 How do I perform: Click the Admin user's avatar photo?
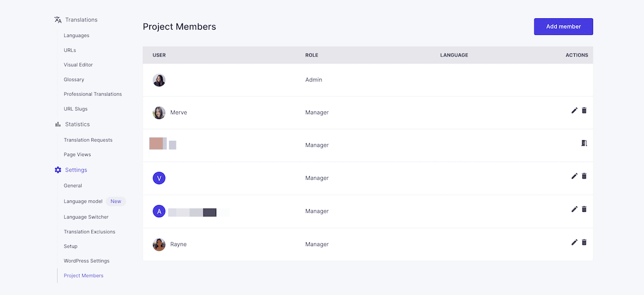pyautogui.click(x=159, y=80)
